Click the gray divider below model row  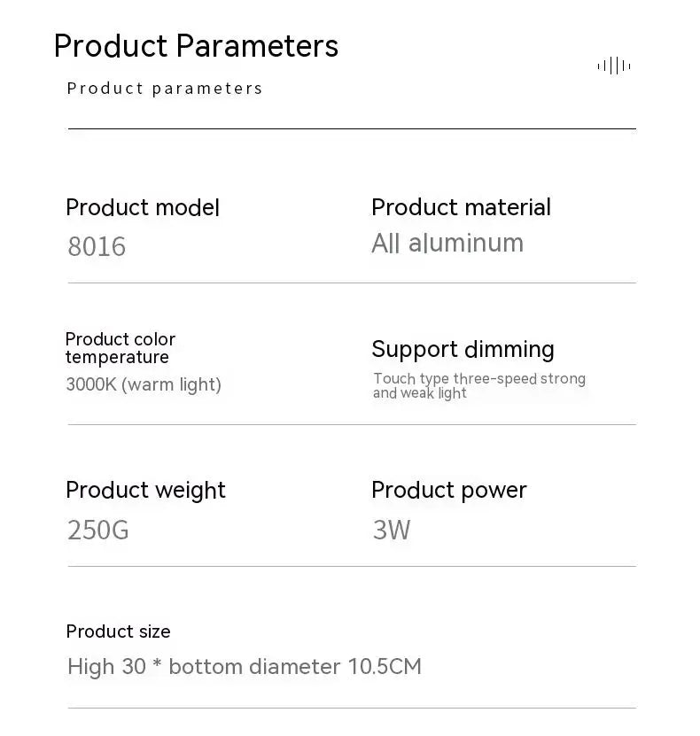pyautogui.click(x=352, y=283)
